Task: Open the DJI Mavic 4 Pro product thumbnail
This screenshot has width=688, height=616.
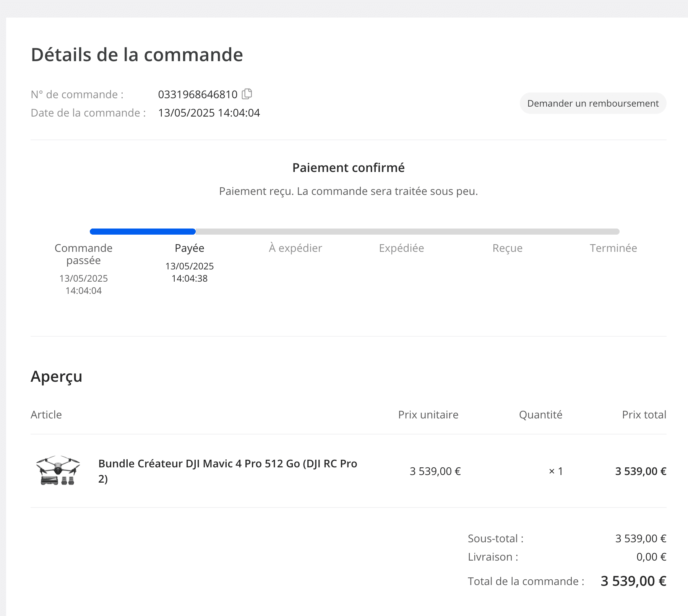Action: coord(58,471)
